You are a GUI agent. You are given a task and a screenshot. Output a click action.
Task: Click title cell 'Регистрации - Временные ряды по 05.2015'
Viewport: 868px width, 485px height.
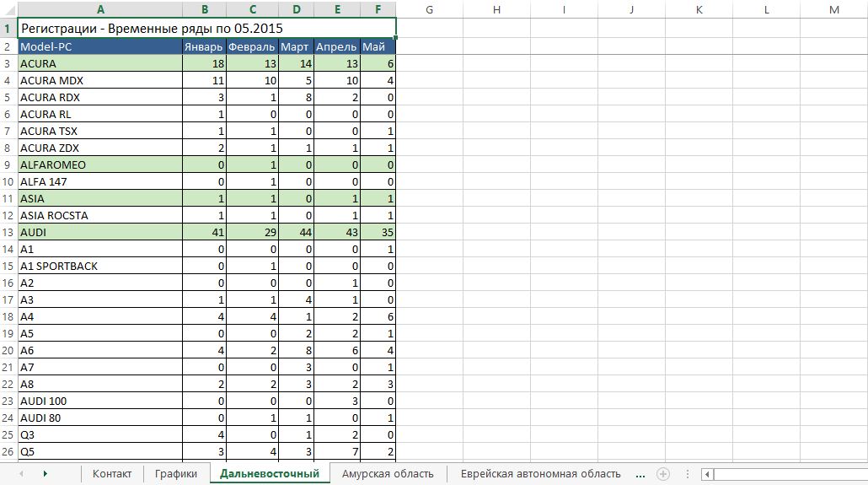coord(207,29)
